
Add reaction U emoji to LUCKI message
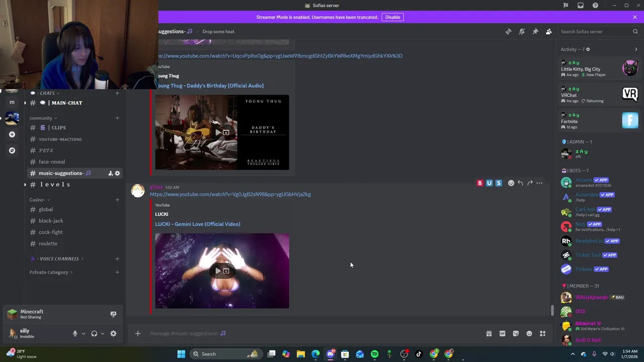click(x=489, y=183)
